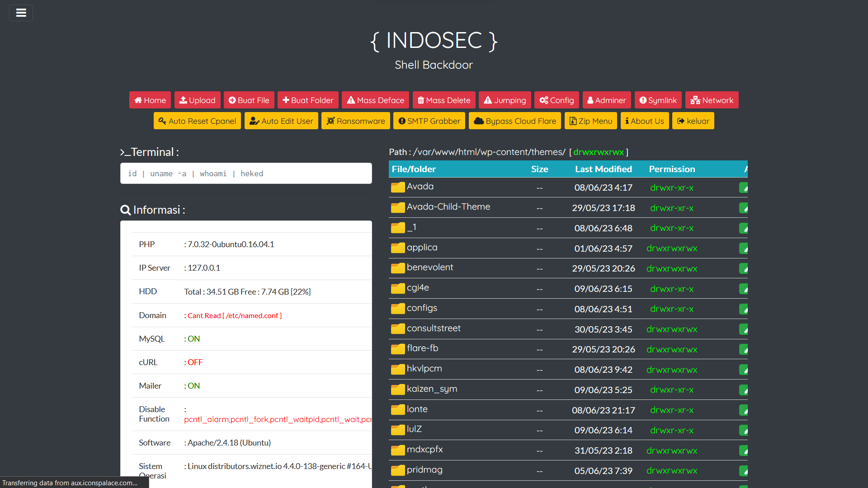Toggle Mailer ON status indicator
This screenshot has width=868, height=488.
(x=194, y=385)
